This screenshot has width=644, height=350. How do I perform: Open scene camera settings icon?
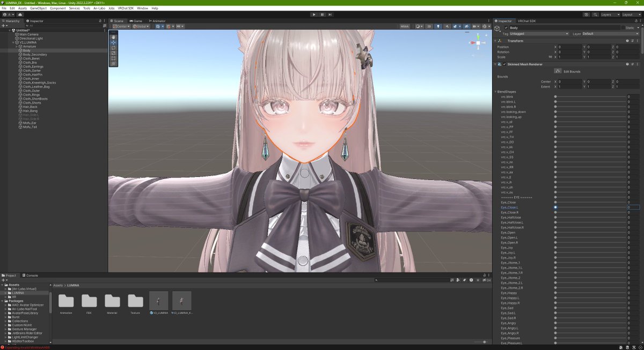tap(475, 26)
